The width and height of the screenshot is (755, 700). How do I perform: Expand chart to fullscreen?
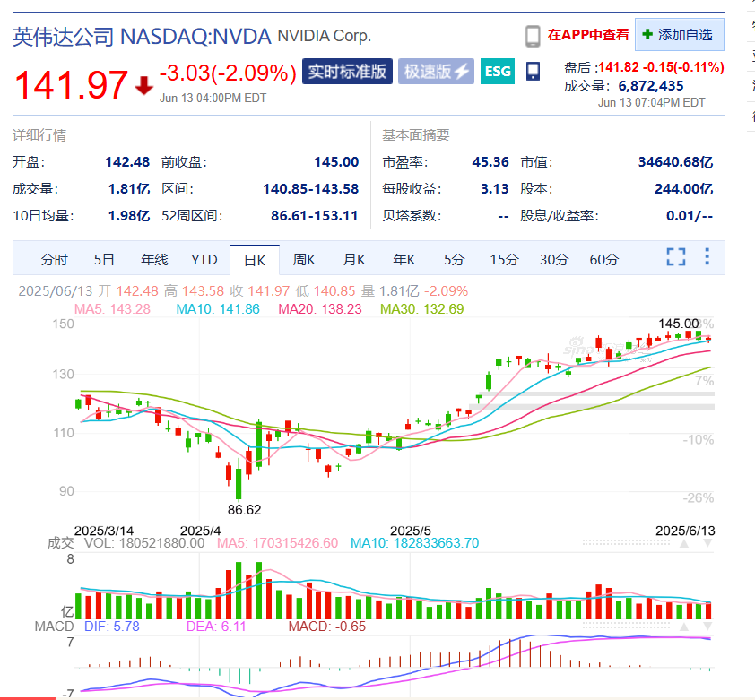tap(676, 256)
